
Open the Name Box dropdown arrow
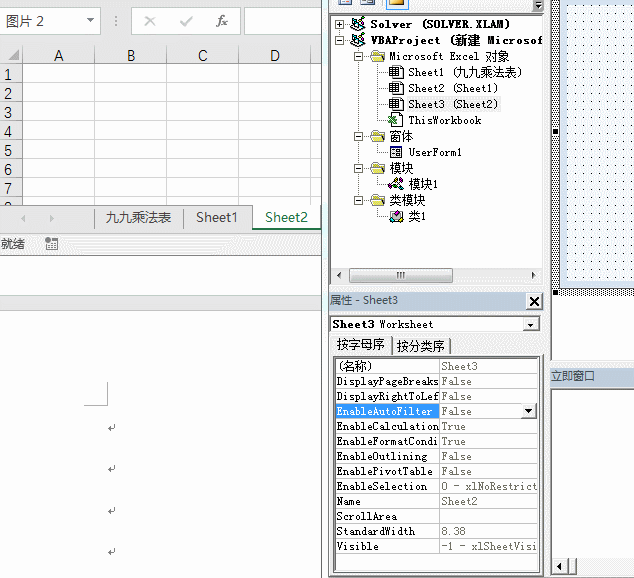point(91,20)
